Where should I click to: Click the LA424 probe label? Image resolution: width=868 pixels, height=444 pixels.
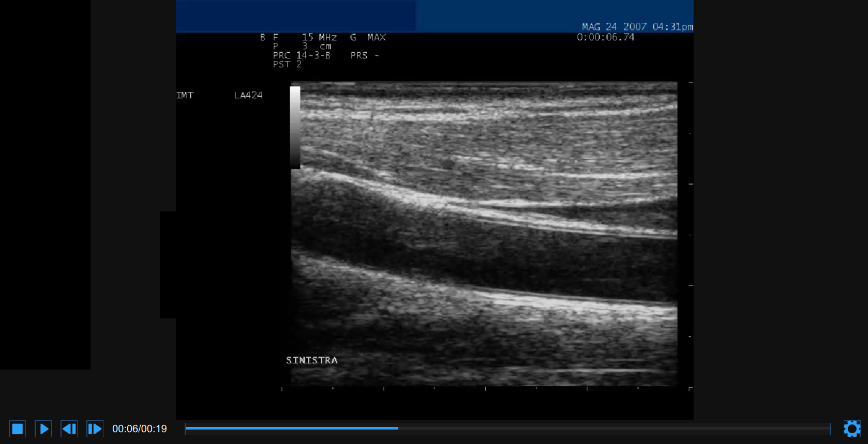pos(248,95)
